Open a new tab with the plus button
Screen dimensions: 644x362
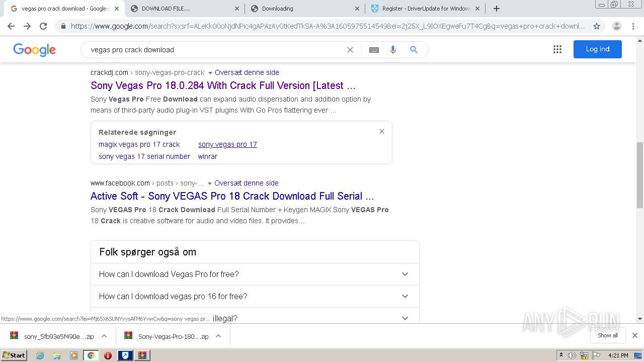tap(497, 9)
